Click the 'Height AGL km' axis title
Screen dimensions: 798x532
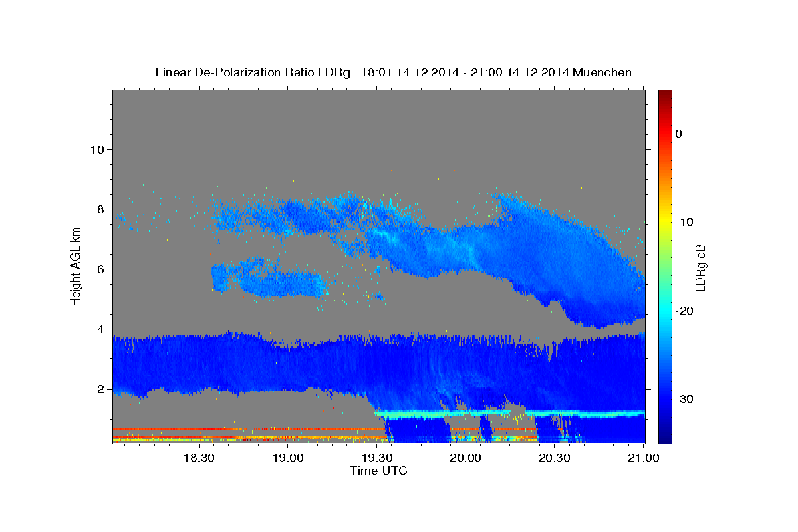coord(76,266)
